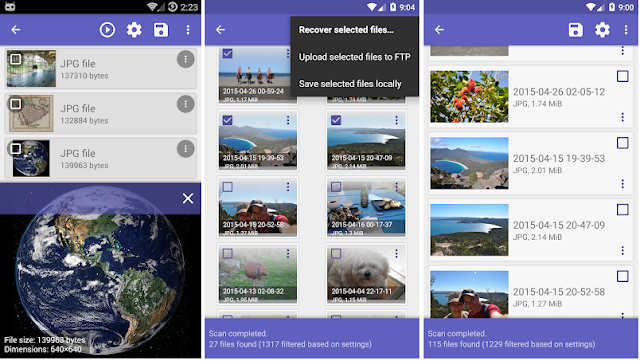
Task: Select the '2015-04-26 02-05-12' filename text
Action: point(559,92)
